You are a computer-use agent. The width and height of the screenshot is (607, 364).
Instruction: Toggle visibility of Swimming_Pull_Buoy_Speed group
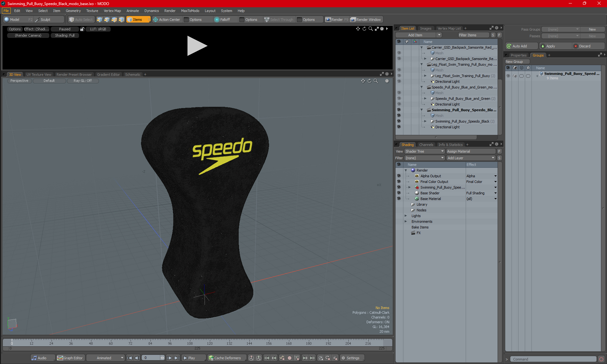pos(508,76)
